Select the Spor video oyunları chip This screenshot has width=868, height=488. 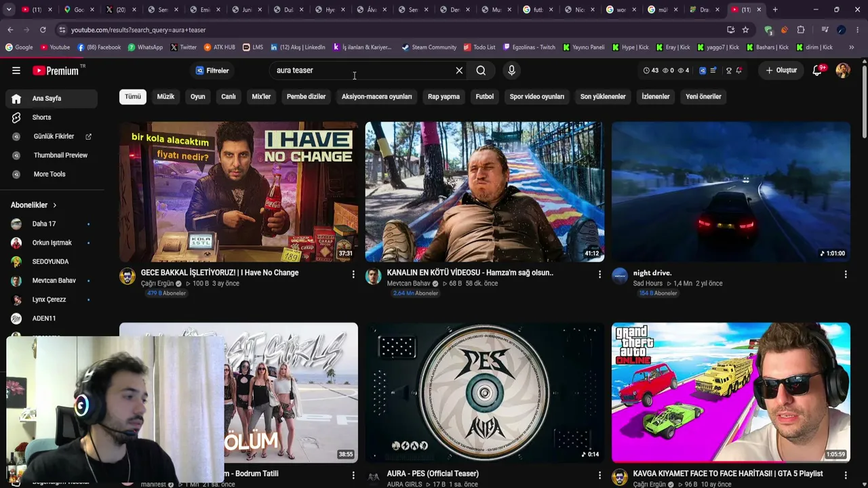click(537, 96)
